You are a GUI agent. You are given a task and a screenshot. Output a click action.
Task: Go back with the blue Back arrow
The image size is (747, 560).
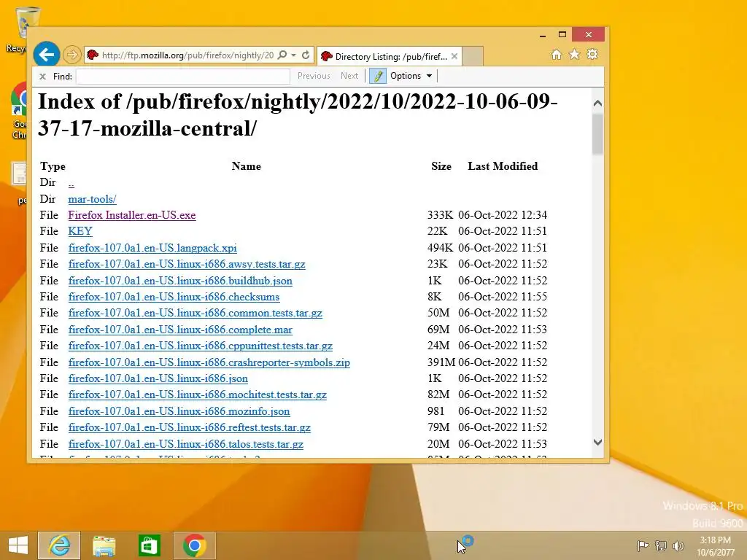(x=47, y=55)
